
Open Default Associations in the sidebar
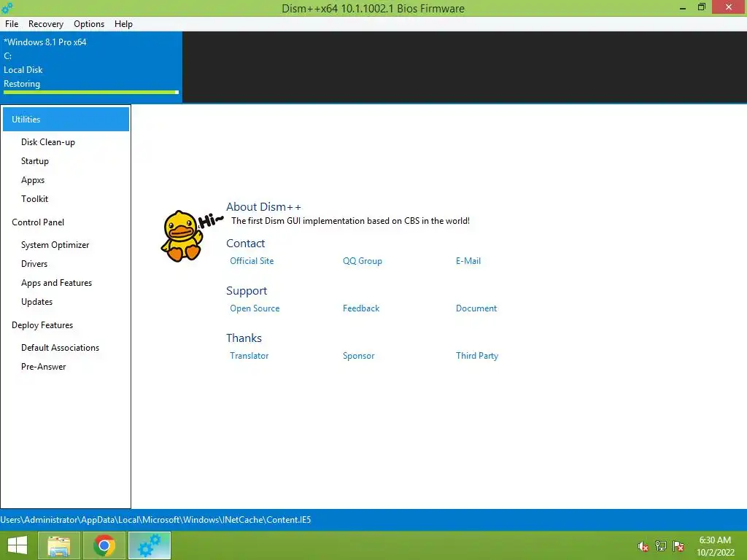coord(60,348)
